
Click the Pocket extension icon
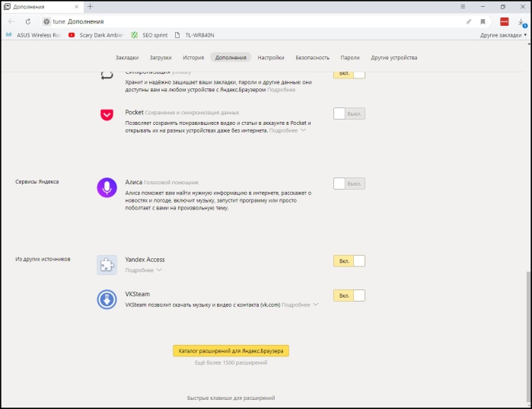coord(107,115)
